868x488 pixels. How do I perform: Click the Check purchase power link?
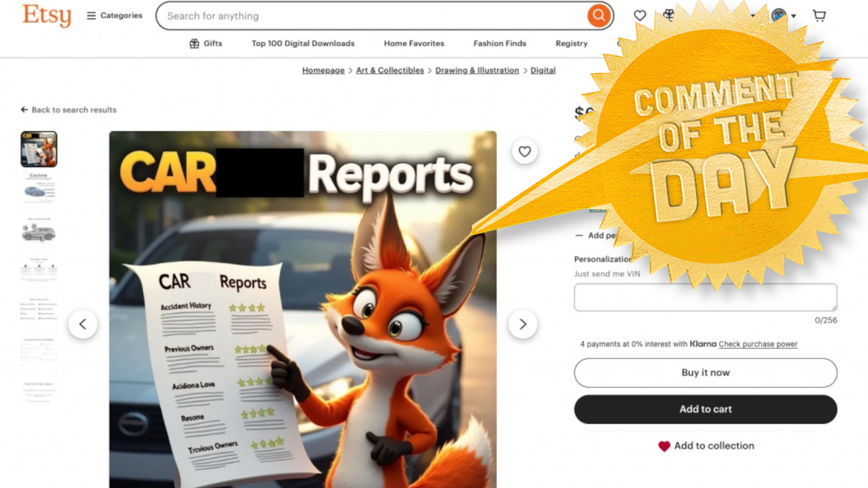(x=758, y=344)
